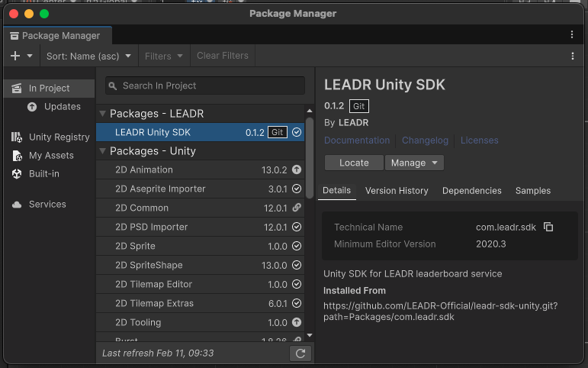
Task: Click update available icon on 2D Animation
Action: pos(297,169)
